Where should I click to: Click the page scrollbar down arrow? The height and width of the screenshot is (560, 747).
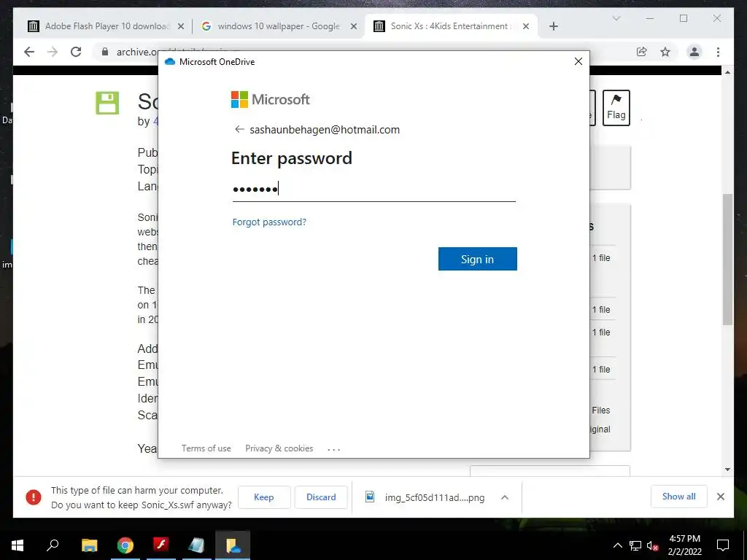coord(727,470)
